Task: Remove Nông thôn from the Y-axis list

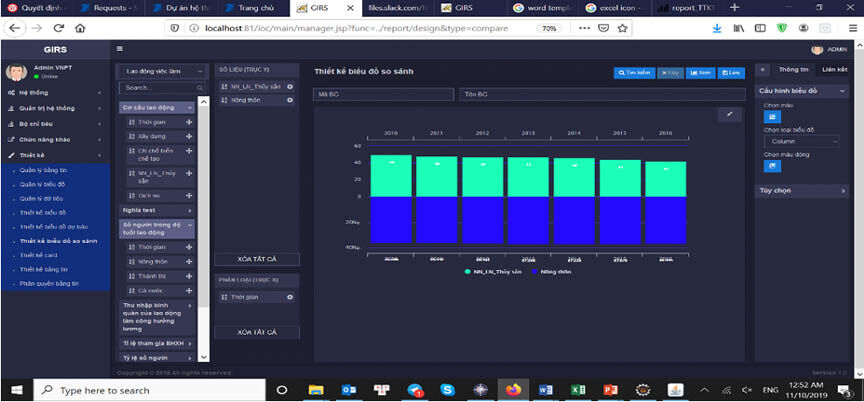Action: pyautogui.click(x=290, y=100)
